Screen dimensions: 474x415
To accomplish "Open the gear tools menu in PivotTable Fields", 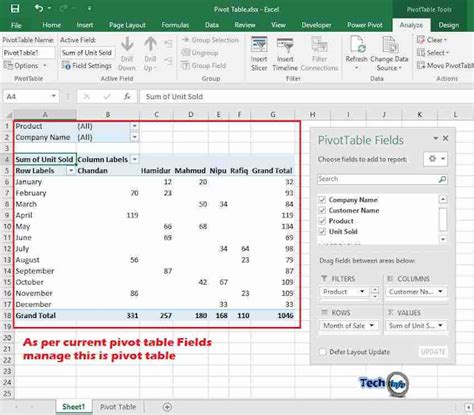I will (435, 159).
